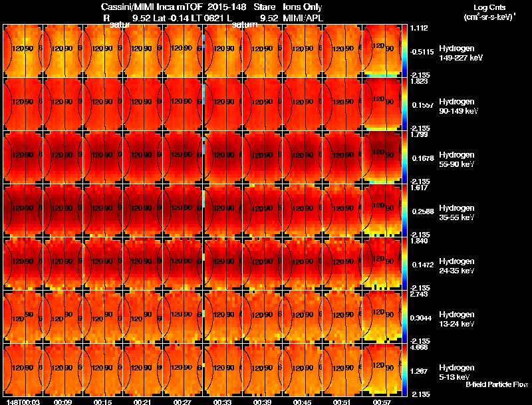This screenshot has height=405, width=532.
Task: Click the '1.112' color scale maximum
Action: tap(419, 28)
